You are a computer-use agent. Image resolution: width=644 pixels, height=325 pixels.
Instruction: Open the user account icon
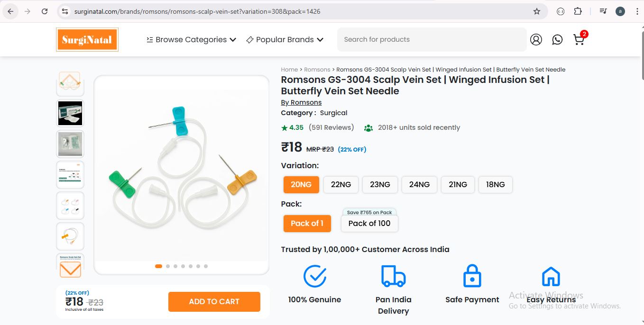(536, 40)
